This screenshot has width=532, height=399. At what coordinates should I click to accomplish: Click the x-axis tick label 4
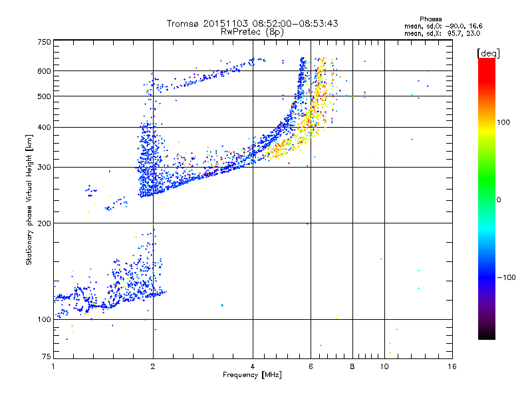pyautogui.click(x=253, y=366)
